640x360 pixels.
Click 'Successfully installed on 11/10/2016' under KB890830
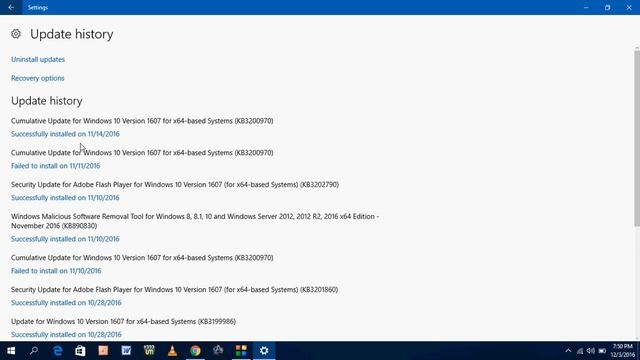point(65,239)
